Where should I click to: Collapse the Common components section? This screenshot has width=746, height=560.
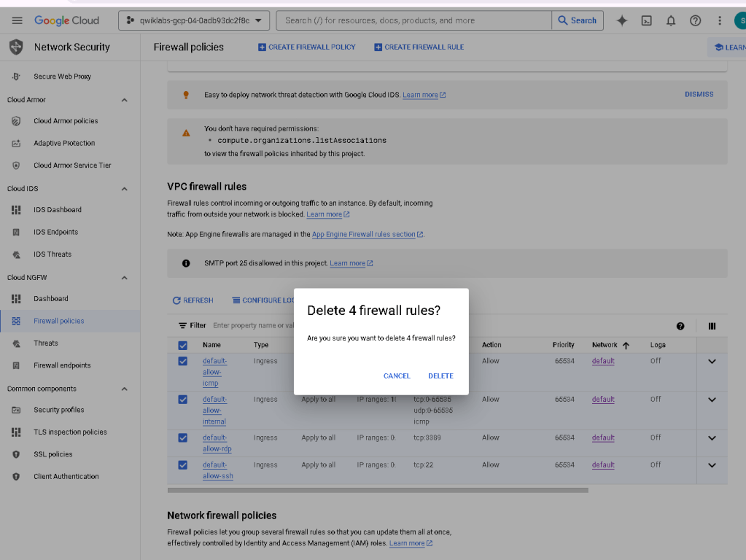click(x=124, y=389)
